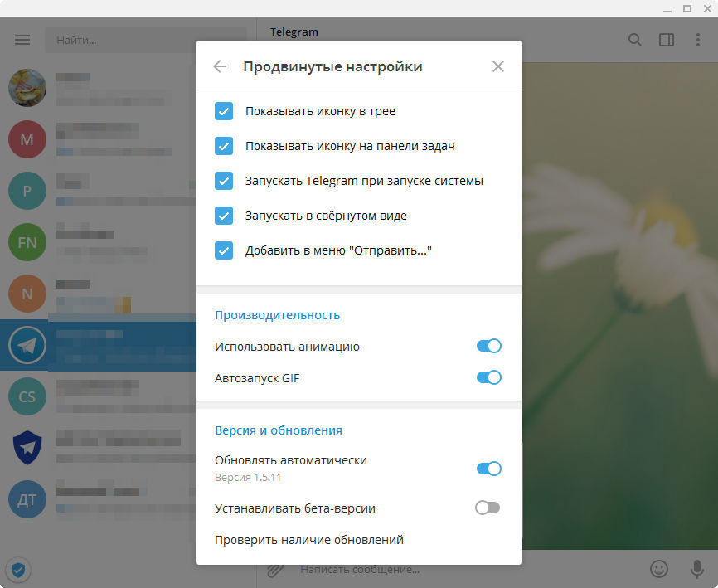Screen dimensions: 718x588
Task: Enable Устанавливать бета-версии switch
Action: (488, 508)
